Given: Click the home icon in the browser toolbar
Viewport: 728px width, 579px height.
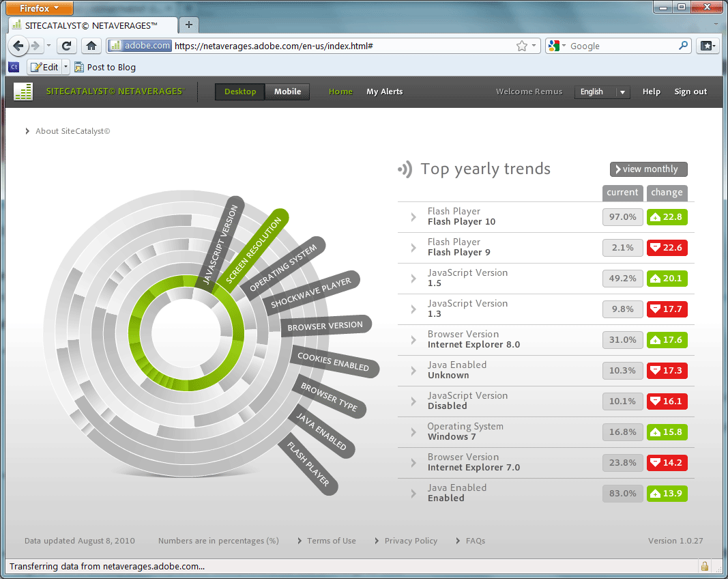Looking at the screenshot, I should pyautogui.click(x=91, y=45).
